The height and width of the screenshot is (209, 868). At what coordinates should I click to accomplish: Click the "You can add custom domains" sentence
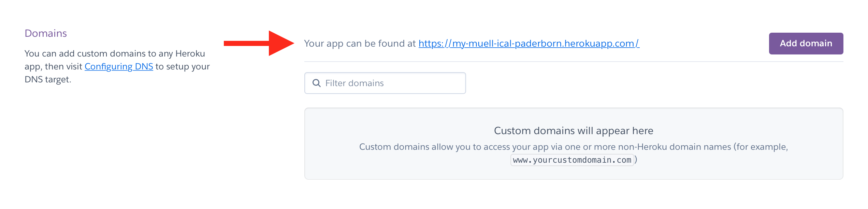point(115,53)
